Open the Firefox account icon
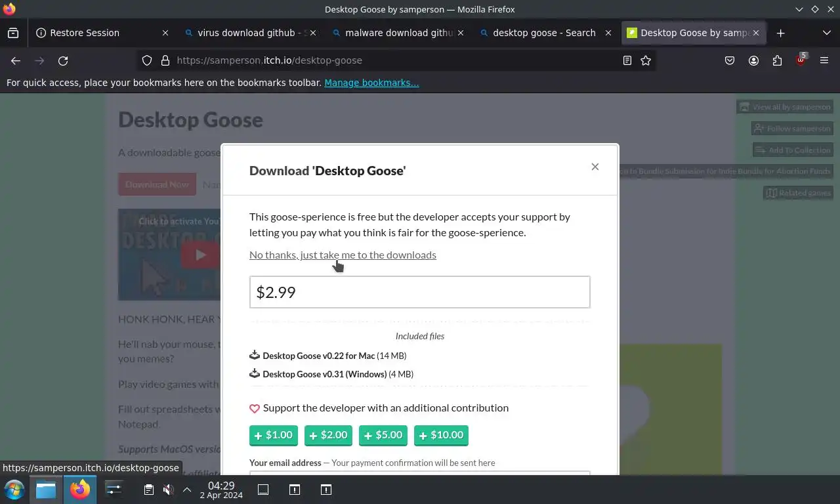The image size is (840, 504). [x=753, y=60]
